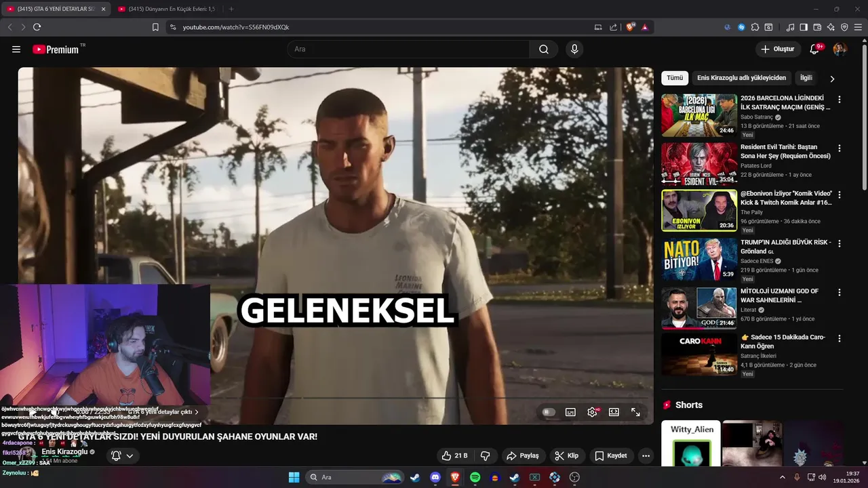Viewport: 868px width, 488px height.
Task: Open Sabo Satranç channel name
Action: coord(758,117)
